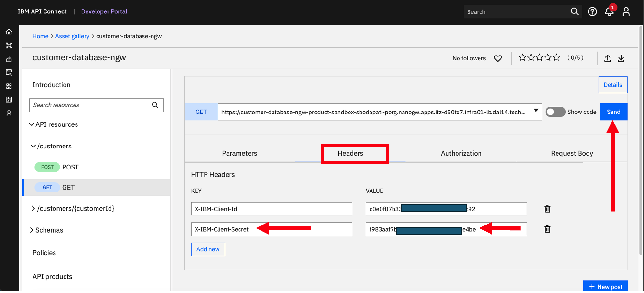Click the share upload icon

pyautogui.click(x=608, y=58)
